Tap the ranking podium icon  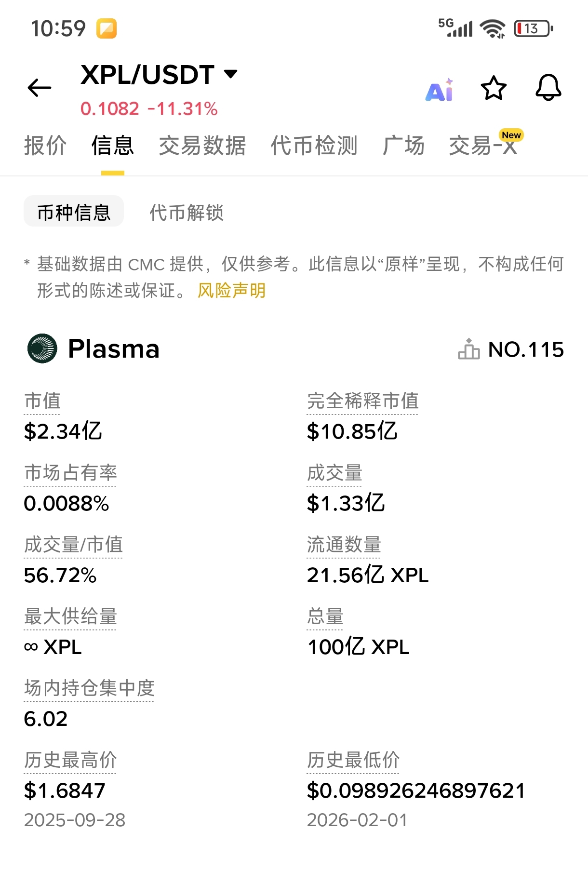coord(468,349)
